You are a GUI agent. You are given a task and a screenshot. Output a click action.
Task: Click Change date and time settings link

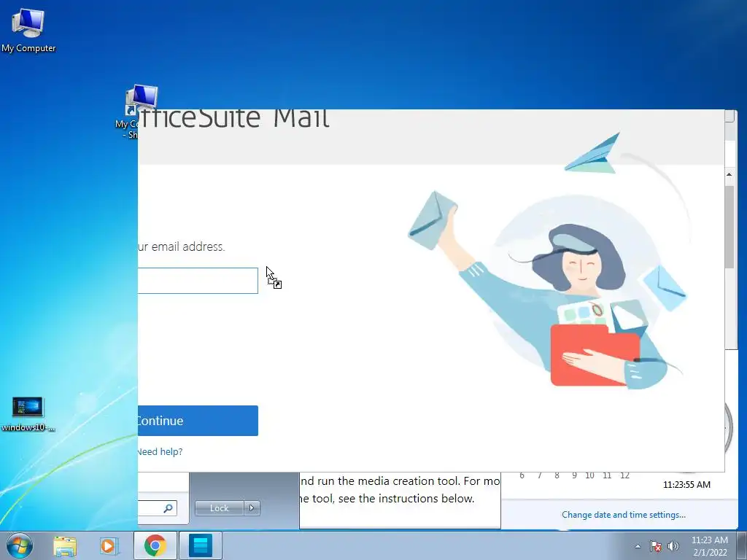[x=624, y=514]
